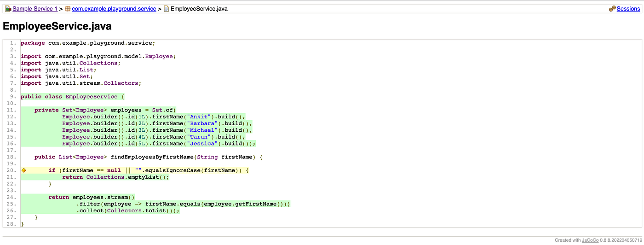This screenshot has height=245, width=644.
Task: Click the package icon before com.example.playground.service
Action: pyautogui.click(x=68, y=9)
